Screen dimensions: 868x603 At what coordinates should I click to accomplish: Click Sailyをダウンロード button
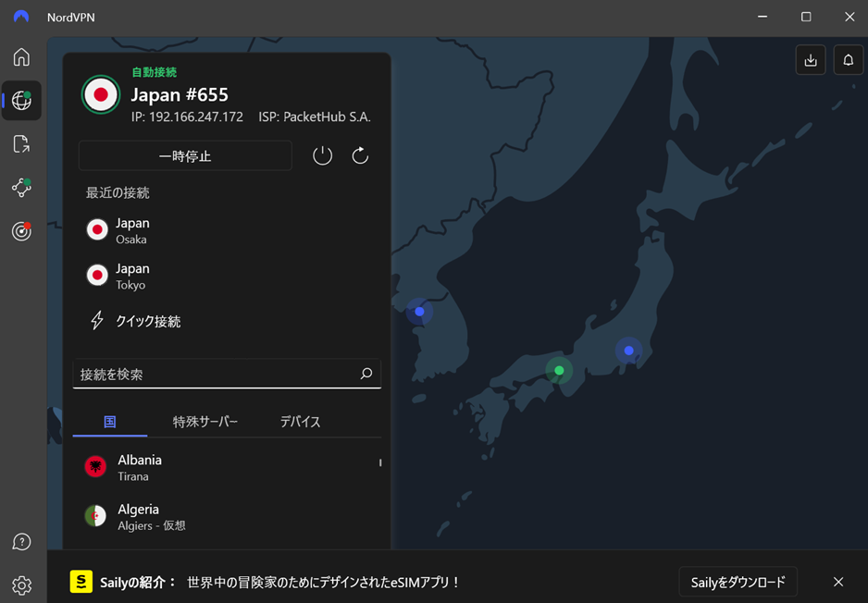738,582
